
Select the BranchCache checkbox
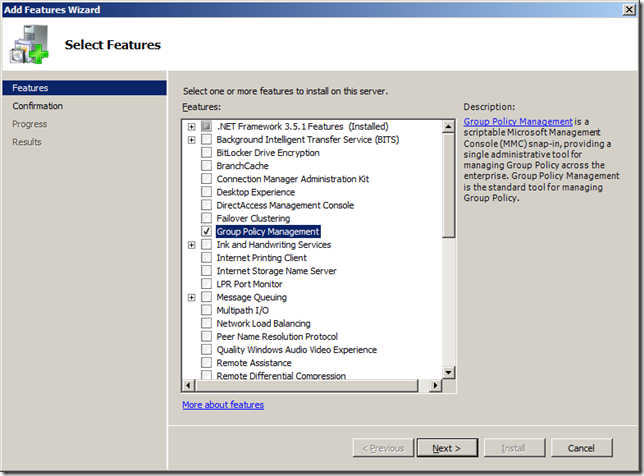pos(207,166)
